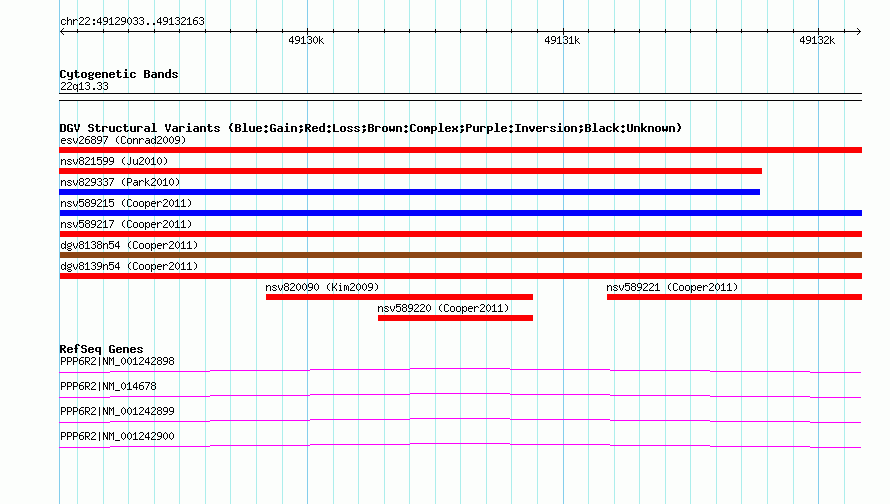Select the nsv820090 (Kim2009) label
The image size is (890, 504).
(322, 287)
